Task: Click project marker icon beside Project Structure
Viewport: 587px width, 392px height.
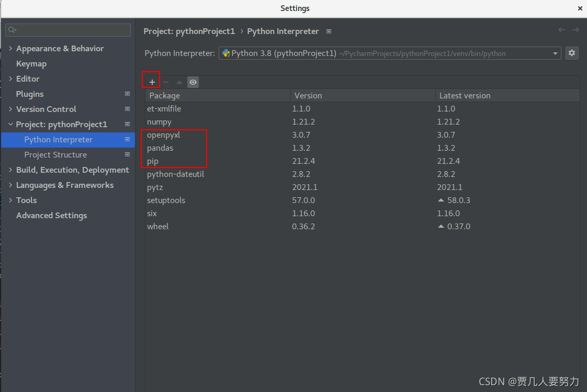Action: 127,154
